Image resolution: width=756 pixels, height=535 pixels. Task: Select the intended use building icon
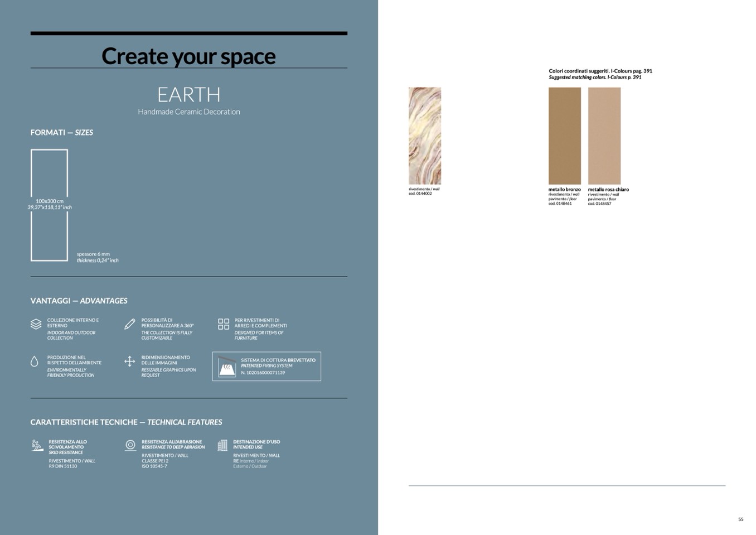222,445
